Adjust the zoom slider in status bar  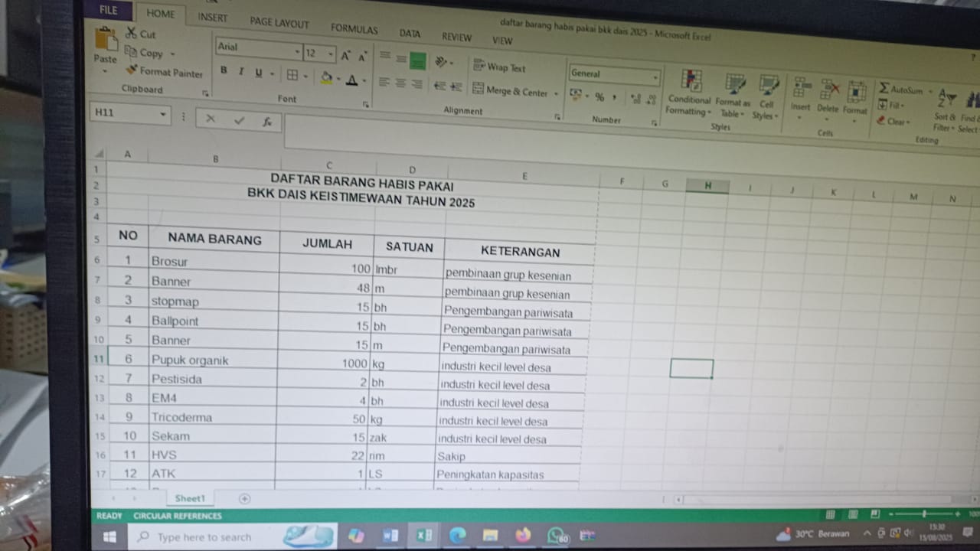(925, 514)
